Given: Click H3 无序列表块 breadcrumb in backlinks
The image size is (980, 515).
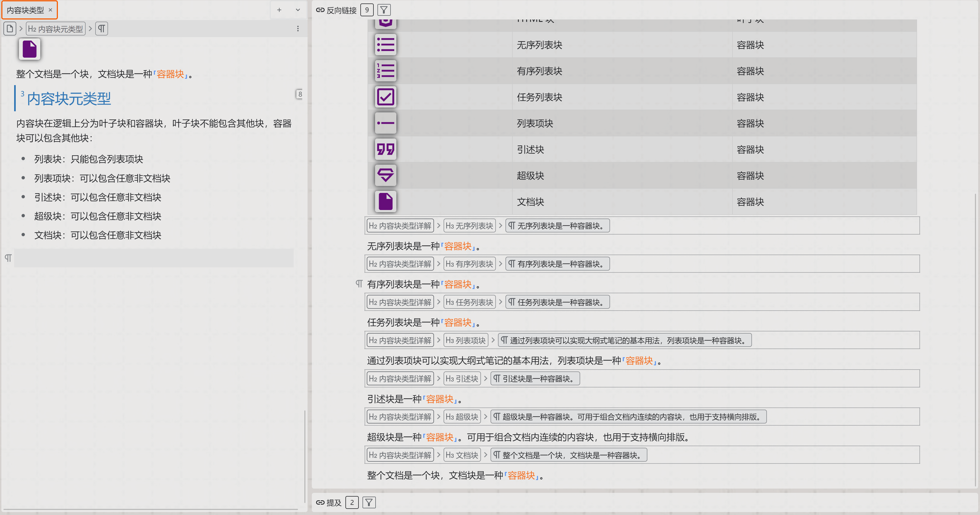Looking at the screenshot, I should click(469, 226).
